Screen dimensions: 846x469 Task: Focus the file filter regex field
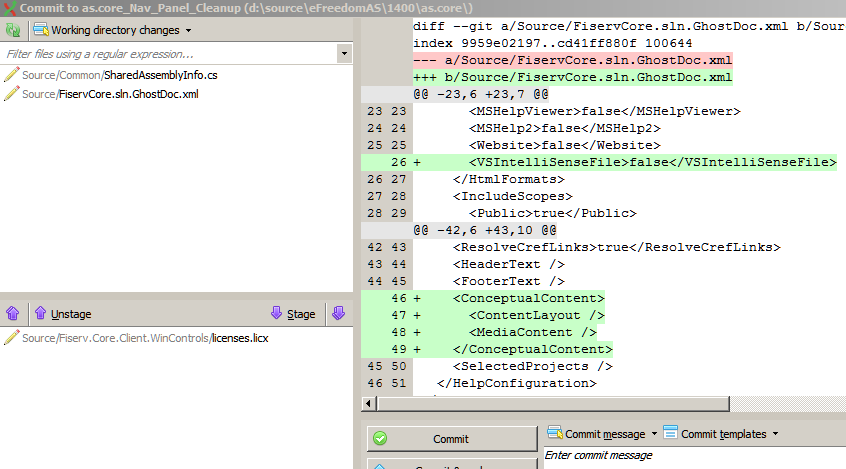click(x=169, y=54)
